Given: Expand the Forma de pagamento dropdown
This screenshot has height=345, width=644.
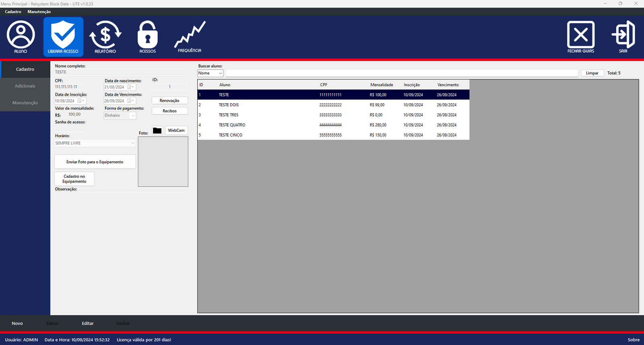Looking at the screenshot, I should (133, 115).
